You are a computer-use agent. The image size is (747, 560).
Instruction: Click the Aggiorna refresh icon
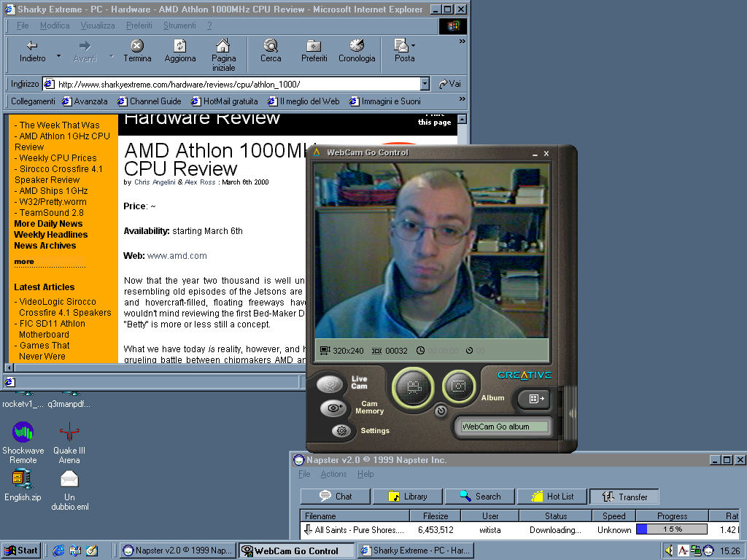coord(179,46)
